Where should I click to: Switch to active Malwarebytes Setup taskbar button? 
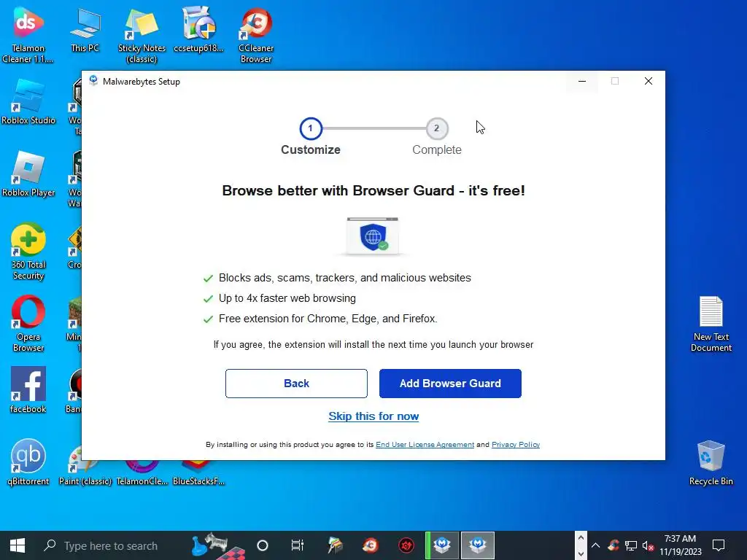click(478, 545)
